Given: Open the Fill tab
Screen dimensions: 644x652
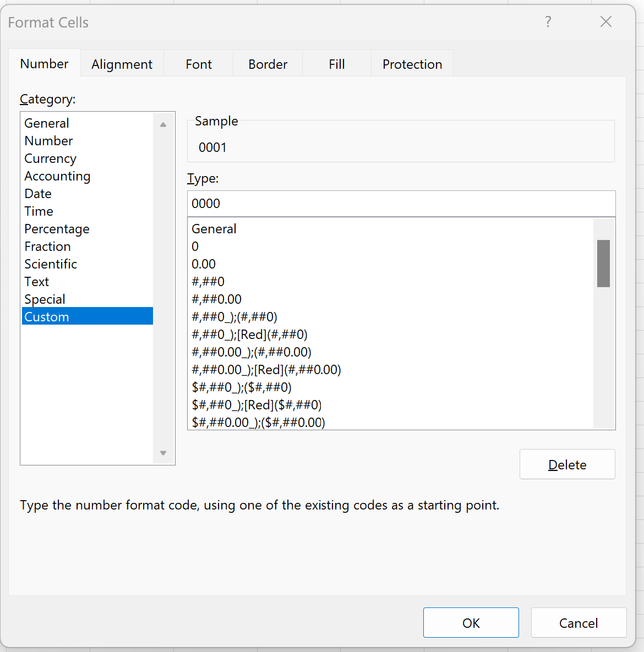Looking at the screenshot, I should point(337,64).
